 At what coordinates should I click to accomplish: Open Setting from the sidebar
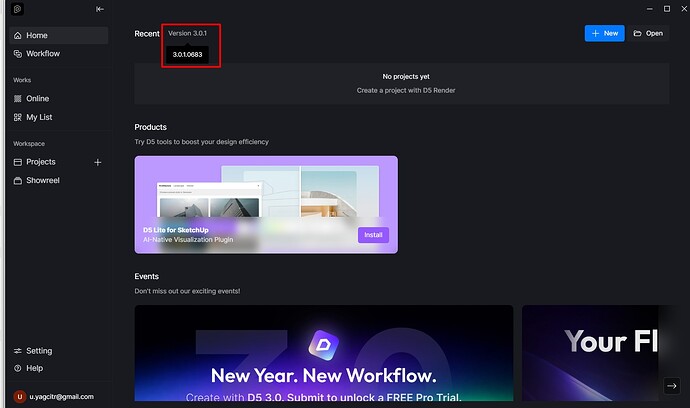(x=38, y=351)
